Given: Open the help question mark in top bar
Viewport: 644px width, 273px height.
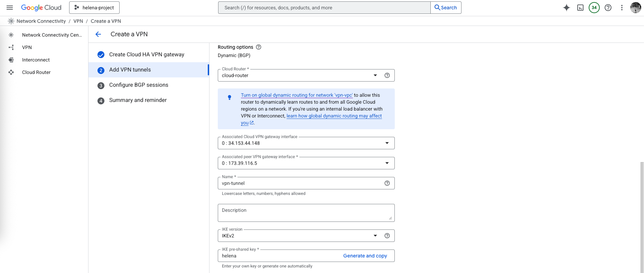Looking at the screenshot, I should [x=608, y=8].
